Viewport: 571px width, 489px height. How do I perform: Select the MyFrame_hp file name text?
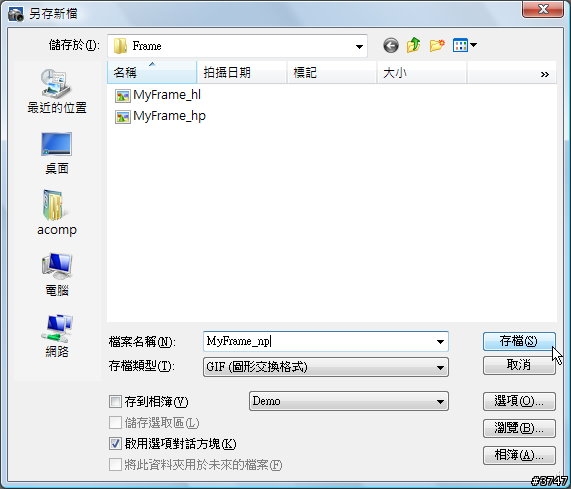pyautogui.click(x=169, y=116)
